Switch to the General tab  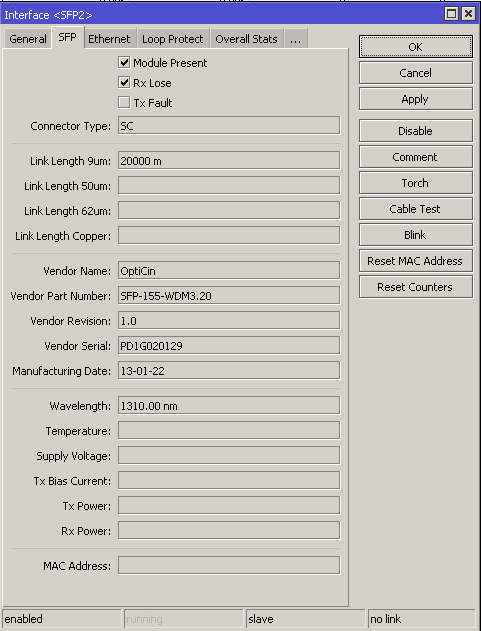click(28, 39)
